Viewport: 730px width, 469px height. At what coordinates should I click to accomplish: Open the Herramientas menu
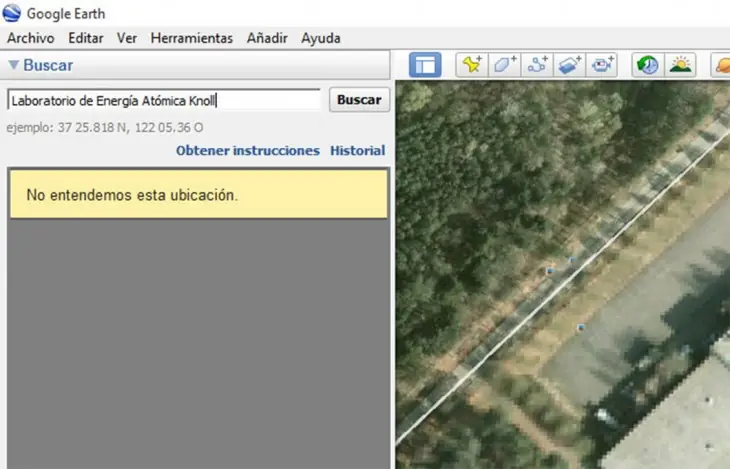coord(192,38)
